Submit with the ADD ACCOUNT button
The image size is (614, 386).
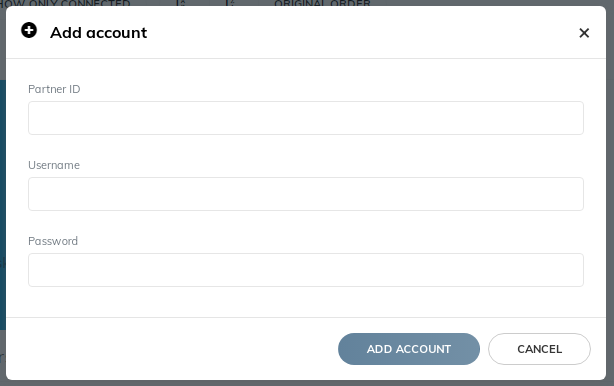409,349
